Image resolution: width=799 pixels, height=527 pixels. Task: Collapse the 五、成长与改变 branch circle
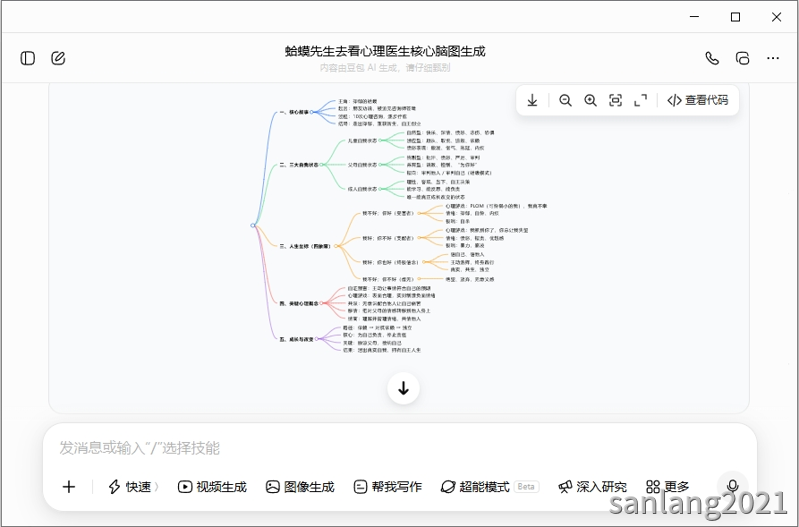point(316,339)
